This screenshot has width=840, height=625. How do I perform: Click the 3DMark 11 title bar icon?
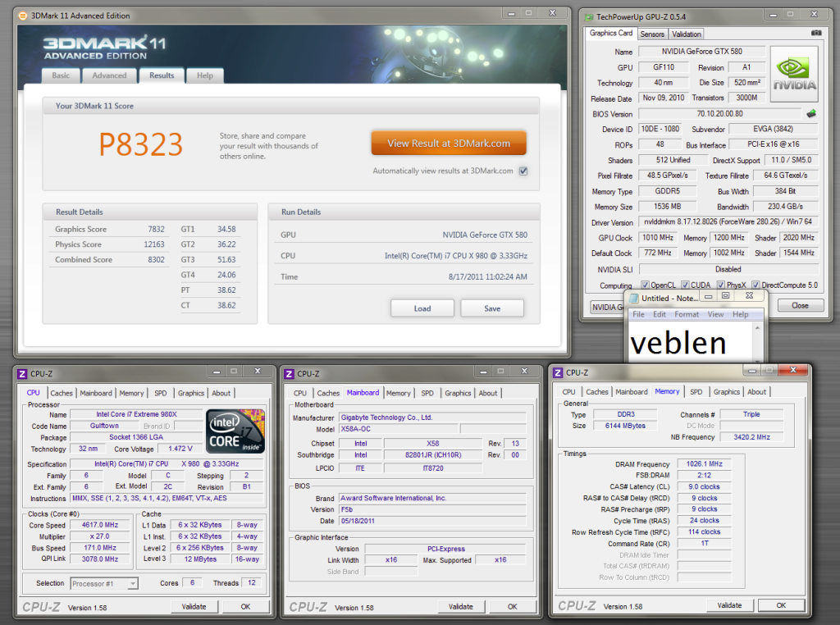(x=22, y=16)
